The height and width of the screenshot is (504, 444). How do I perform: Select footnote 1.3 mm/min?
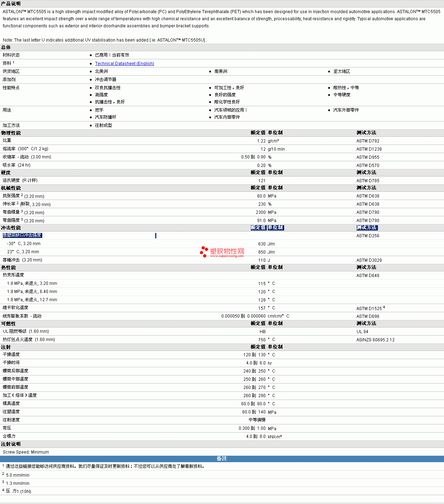pyautogui.click(x=18, y=483)
